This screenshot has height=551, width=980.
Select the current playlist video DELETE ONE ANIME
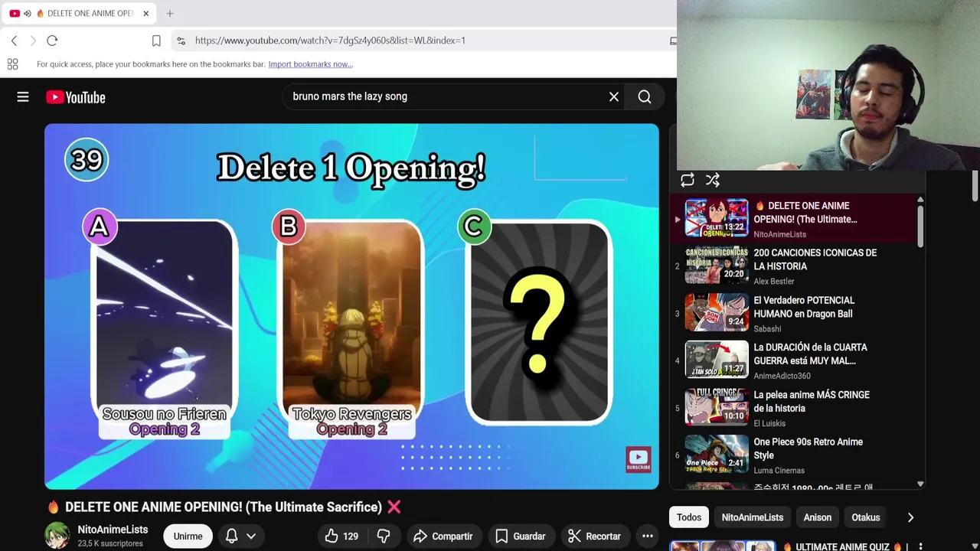click(x=794, y=219)
